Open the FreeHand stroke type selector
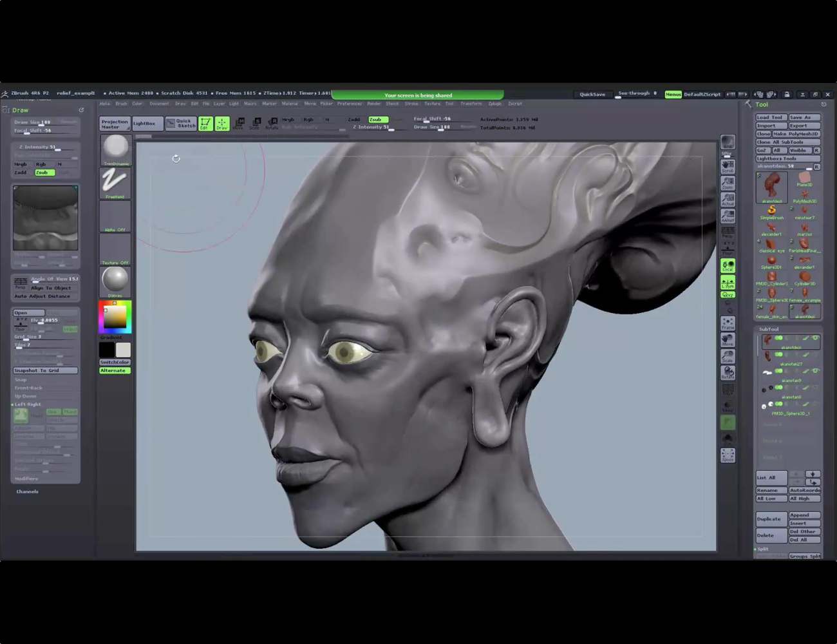837x644 pixels. 115,183
